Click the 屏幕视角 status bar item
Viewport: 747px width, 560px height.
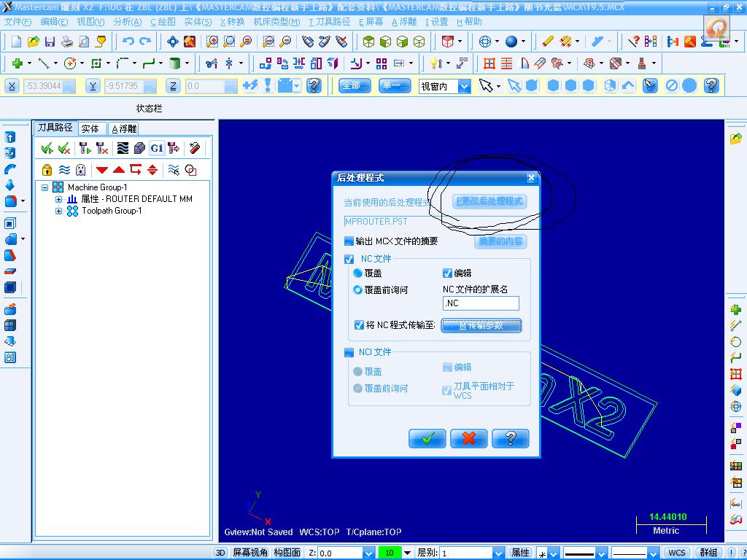point(250,553)
